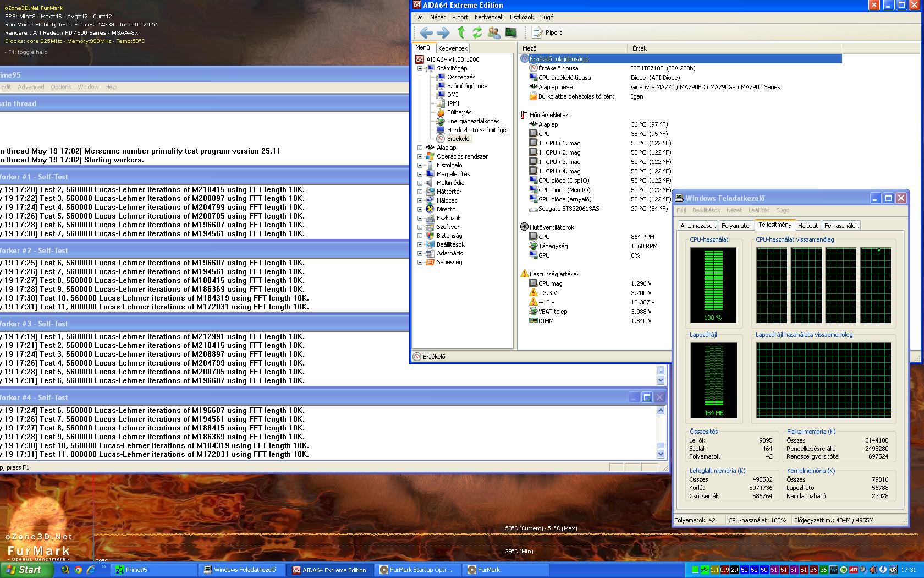Click the green CPU usage square tray icon
This screenshot has height=578, width=924.
point(695,570)
